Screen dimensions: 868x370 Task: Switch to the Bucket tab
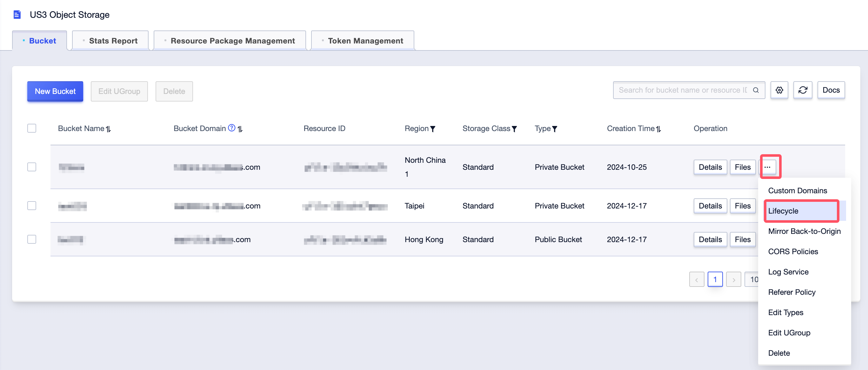point(40,41)
